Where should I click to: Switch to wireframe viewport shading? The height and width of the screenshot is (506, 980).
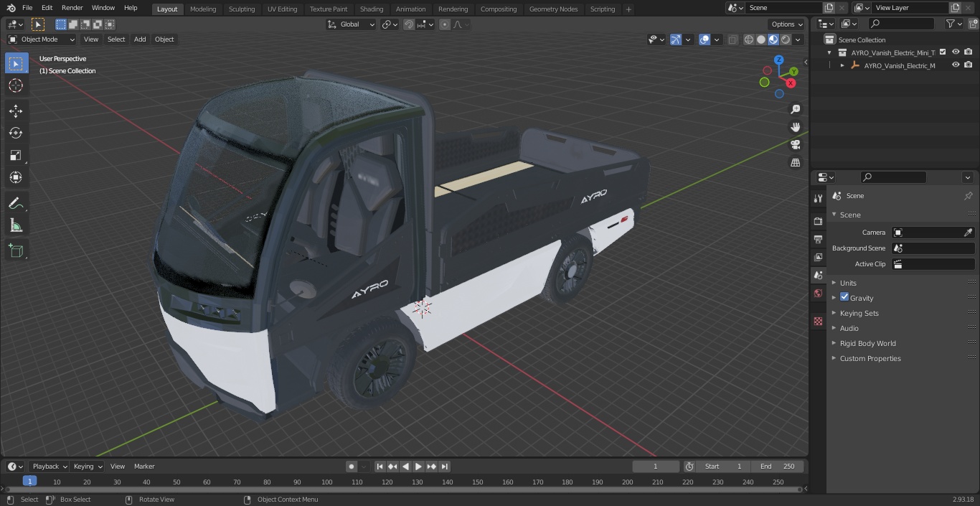pos(749,39)
